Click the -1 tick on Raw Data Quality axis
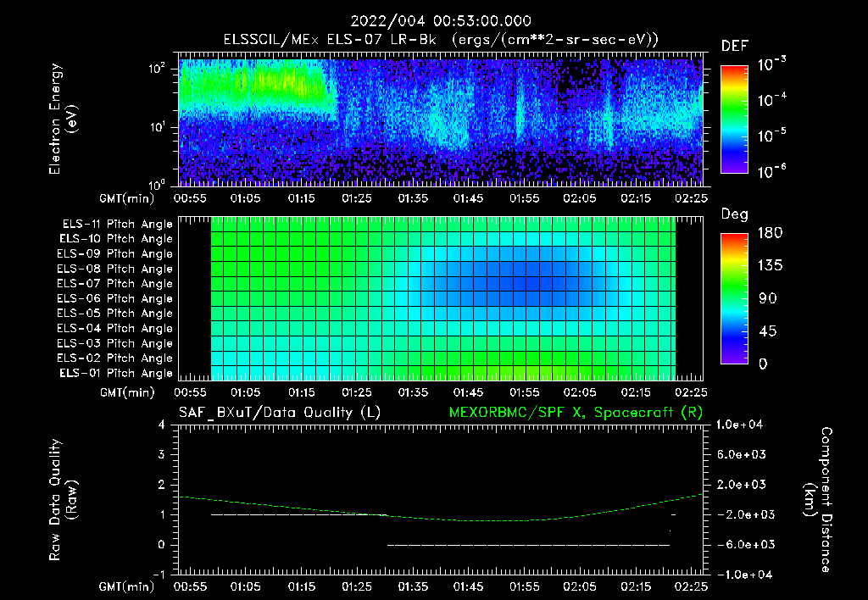Screen dimensions: 868x600 click(159, 575)
